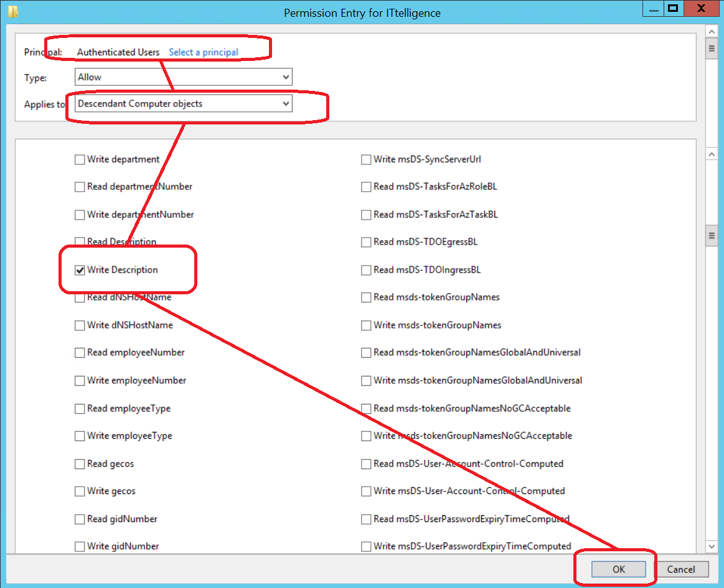Tick the Write employeeNumber checkbox
The image size is (724, 588).
coord(80,381)
